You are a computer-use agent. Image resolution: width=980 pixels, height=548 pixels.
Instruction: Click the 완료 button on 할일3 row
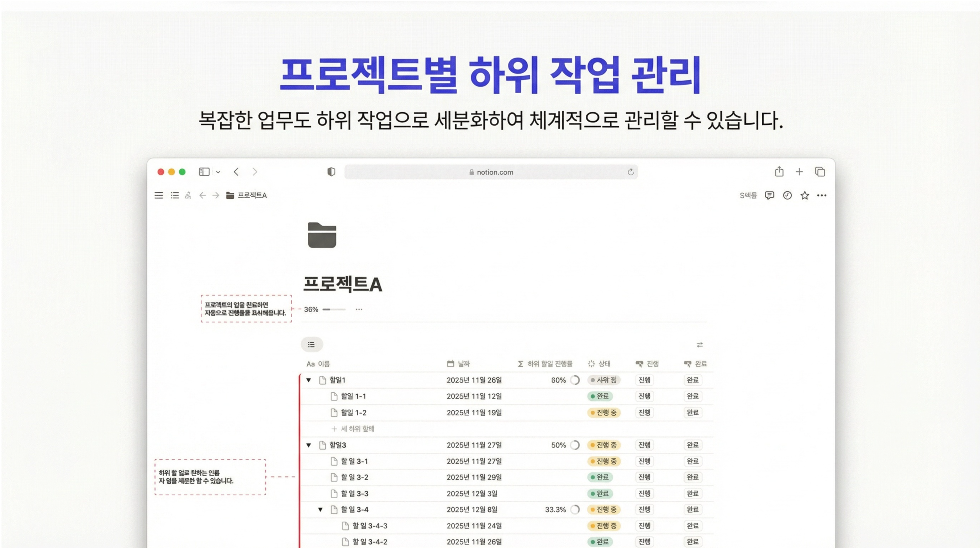[x=692, y=445]
